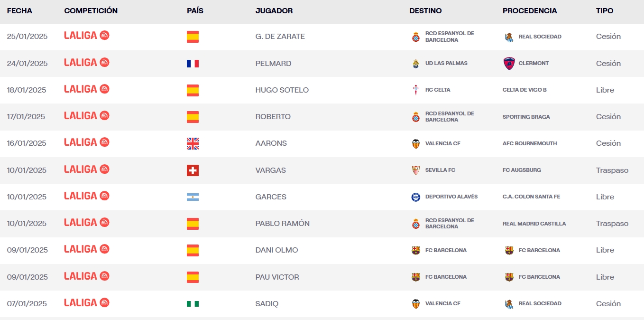Click the French flag beside Pelmard
This screenshot has height=320, width=644.
[x=193, y=64]
